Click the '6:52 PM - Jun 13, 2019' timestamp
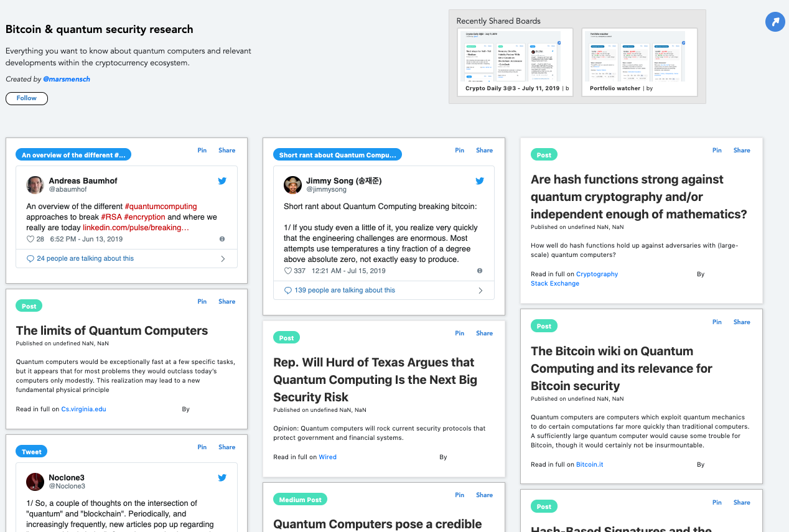789x532 pixels. tap(85, 240)
